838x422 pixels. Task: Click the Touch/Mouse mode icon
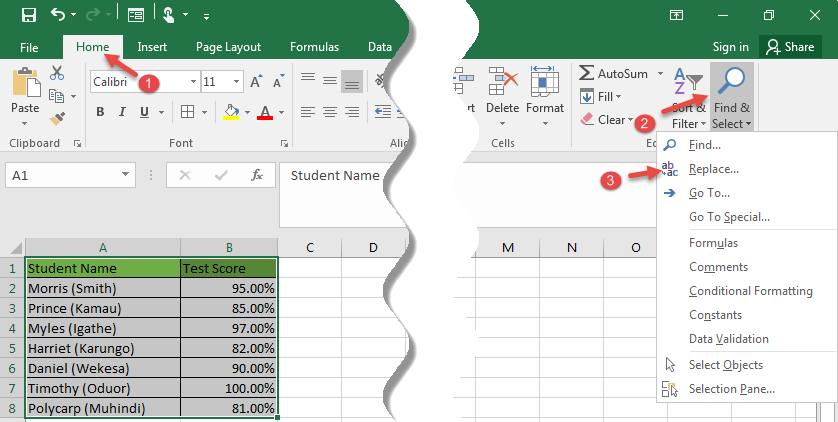pos(169,15)
